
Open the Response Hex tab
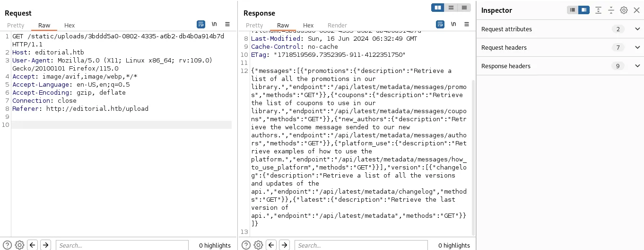(x=308, y=25)
